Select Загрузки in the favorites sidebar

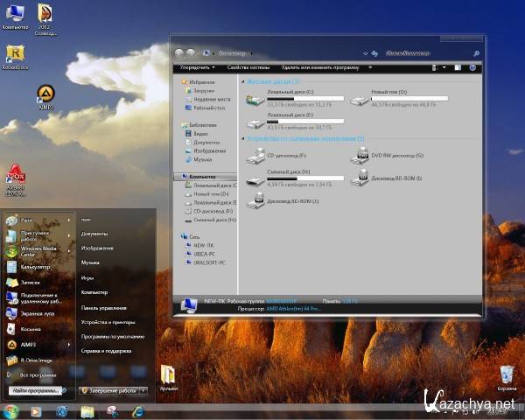tap(204, 90)
